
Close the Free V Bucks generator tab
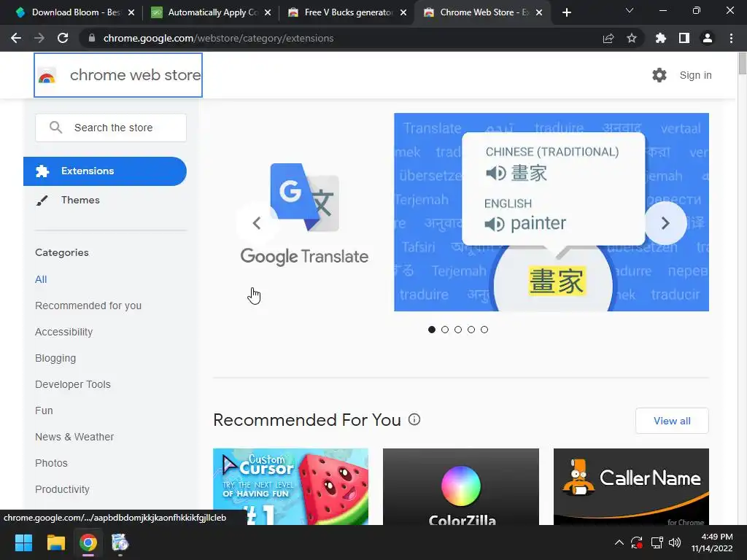coord(403,12)
